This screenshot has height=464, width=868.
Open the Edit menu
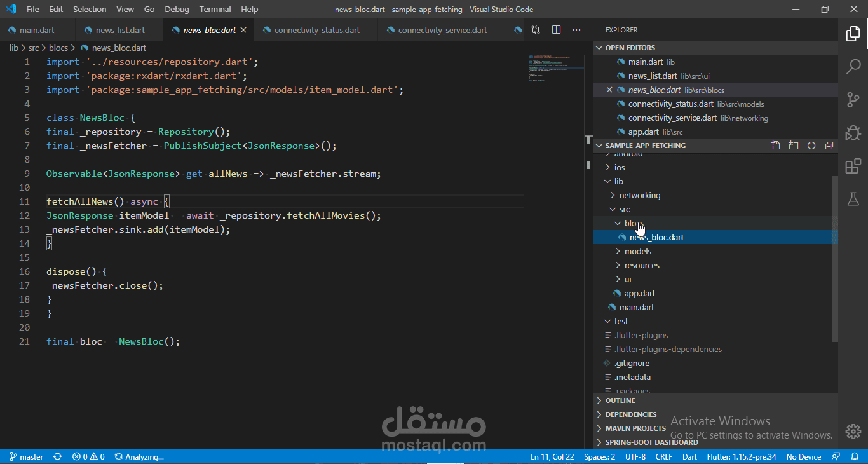[x=56, y=10]
